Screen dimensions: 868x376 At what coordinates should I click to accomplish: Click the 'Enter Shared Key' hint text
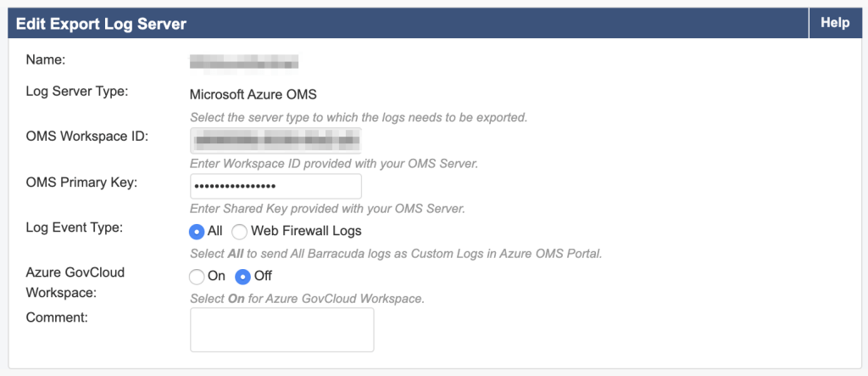327,209
